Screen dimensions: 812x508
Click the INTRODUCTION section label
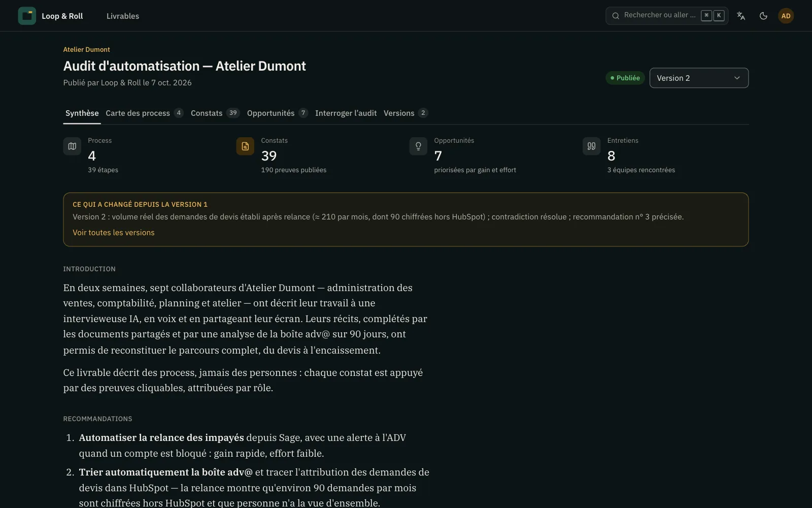(x=89, y=269)
